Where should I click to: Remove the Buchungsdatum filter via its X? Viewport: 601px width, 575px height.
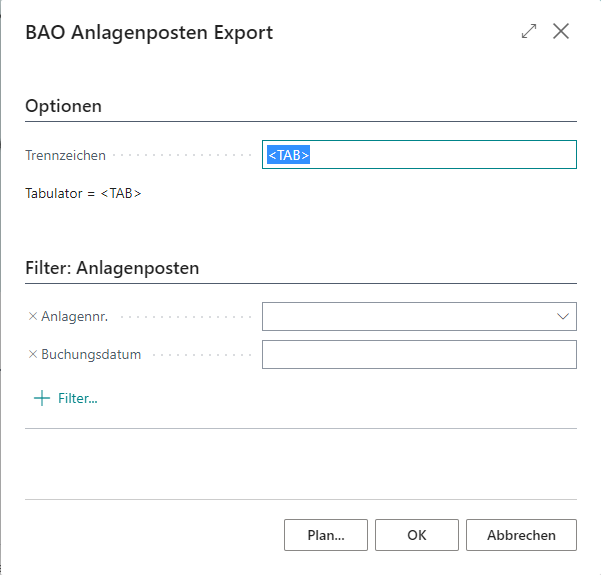[x=33, y=354]
